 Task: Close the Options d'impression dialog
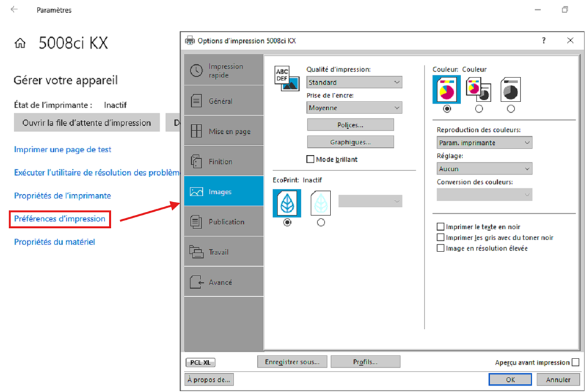pos(570,40)
